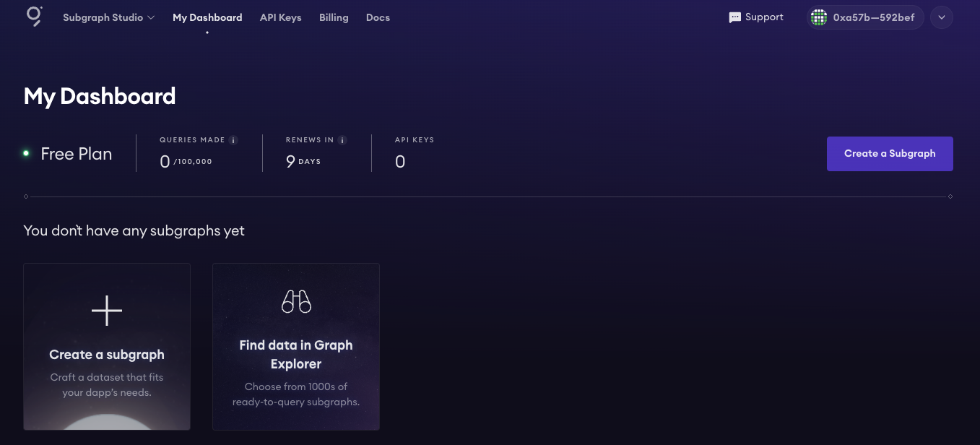Click the Renews In info icon
This screenshot has width=980, height=445.
pyautogui.click(x=342, y=140)
